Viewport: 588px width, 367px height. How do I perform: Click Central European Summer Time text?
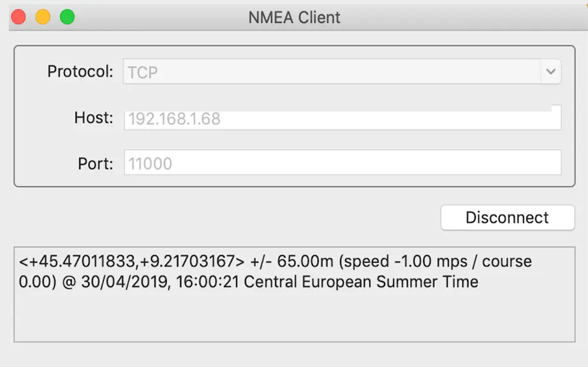point(361,282)
